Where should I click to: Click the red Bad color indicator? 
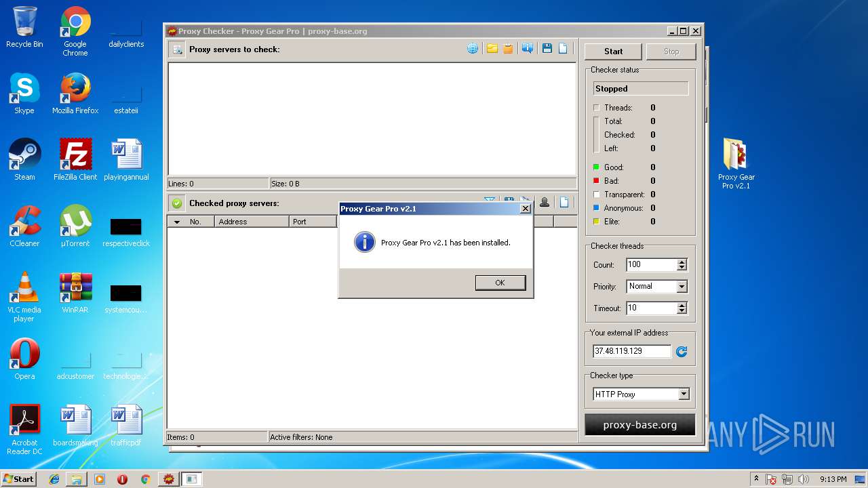point(596,181)
